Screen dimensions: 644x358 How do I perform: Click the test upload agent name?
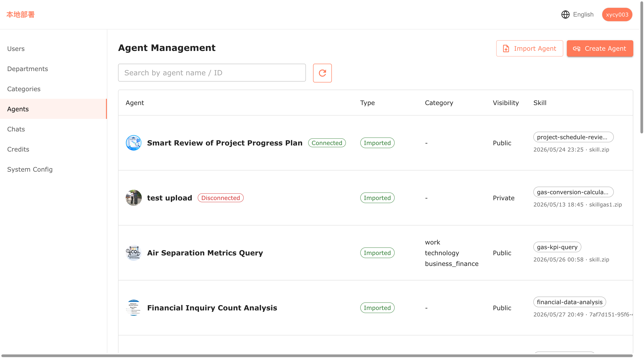click(x=169, y=198)
